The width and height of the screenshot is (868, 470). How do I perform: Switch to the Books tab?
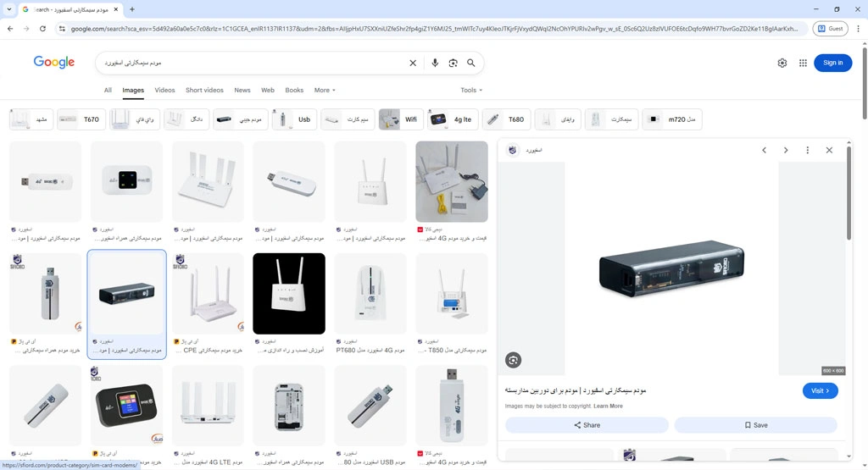click(x=294, y=90)
